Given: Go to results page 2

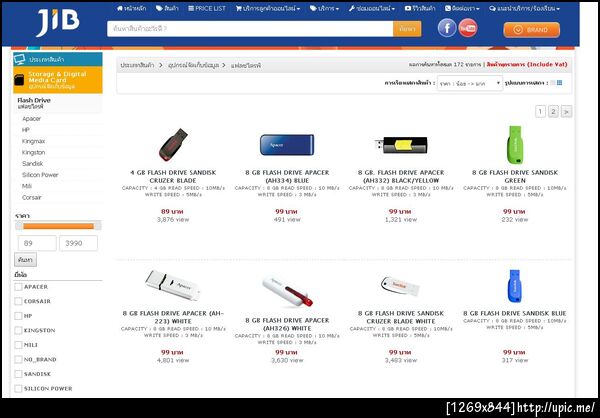Looking at the screenshot, I should point(553,111).
